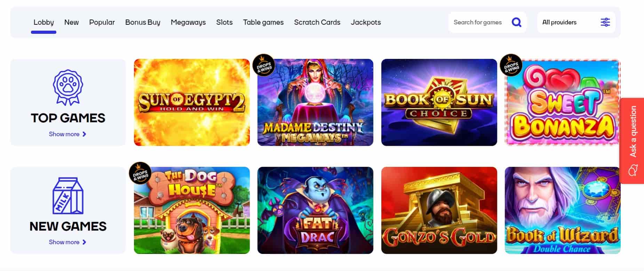The height and width of the screenshot is (271, 644).
Task: Click the Top Games paw badge icon
Action: [x=68, y=87]
